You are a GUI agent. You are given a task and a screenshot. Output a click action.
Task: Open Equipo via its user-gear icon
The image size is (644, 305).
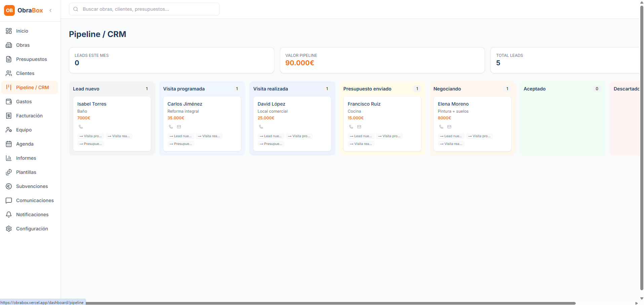(9, 130)
